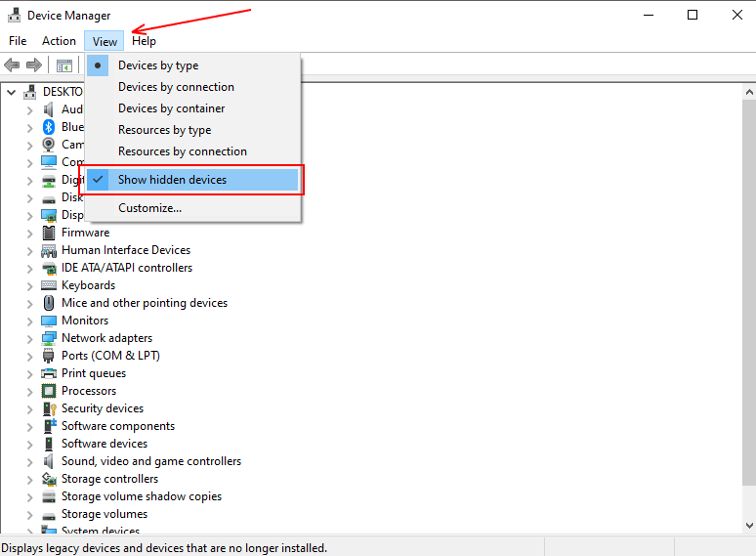This screenshot has width=756, height=556.
Task: Expand the Firmware category
Action: tap(30, 234)
